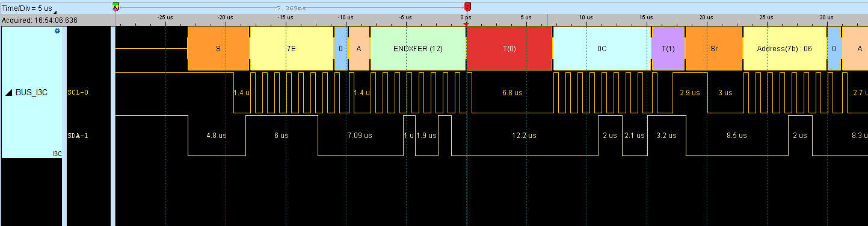This screenshot has height=226, width=868.
Task: Click the 8.3 u SDA measurement
Action: point(860,136)
